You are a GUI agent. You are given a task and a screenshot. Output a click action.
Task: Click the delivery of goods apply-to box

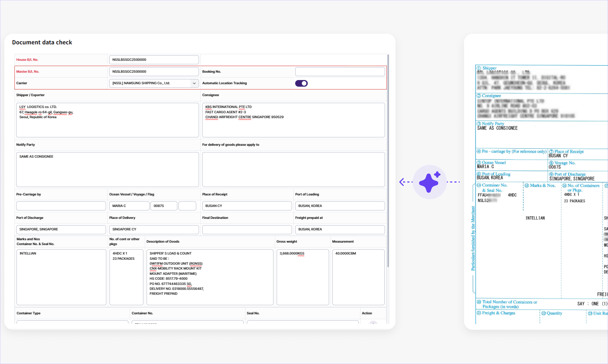pyautogui.click(x=293, y=170)
